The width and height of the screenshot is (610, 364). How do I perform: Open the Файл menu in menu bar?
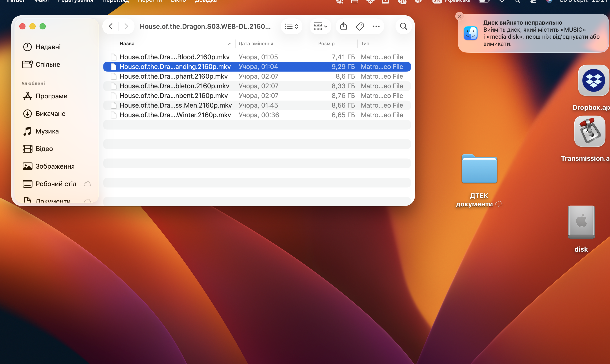coord(42,1)
